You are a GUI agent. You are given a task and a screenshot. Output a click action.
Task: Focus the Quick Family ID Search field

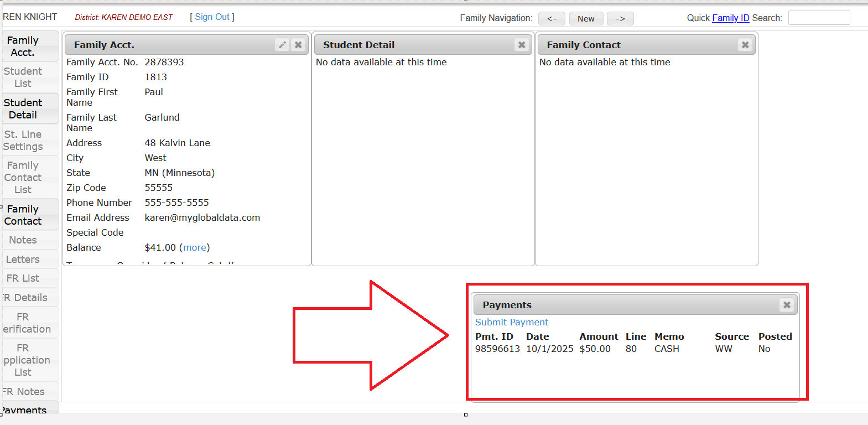click(x=819, y=18)
